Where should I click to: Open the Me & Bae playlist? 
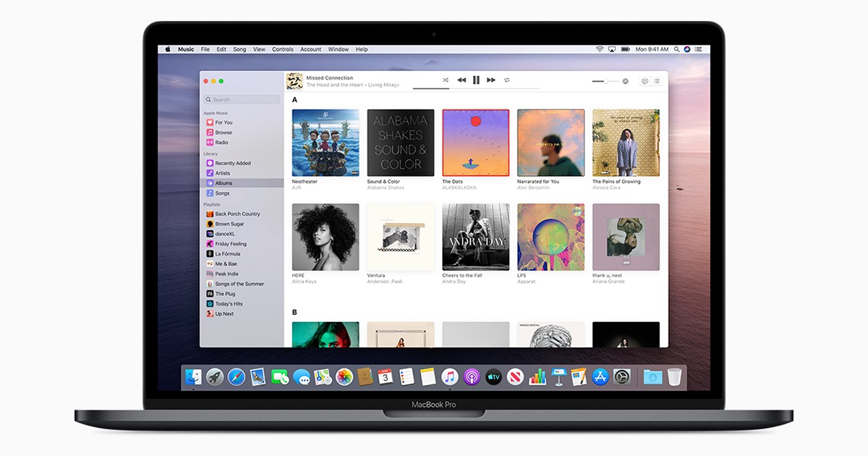pyautogui.click(x=242, y=264)
